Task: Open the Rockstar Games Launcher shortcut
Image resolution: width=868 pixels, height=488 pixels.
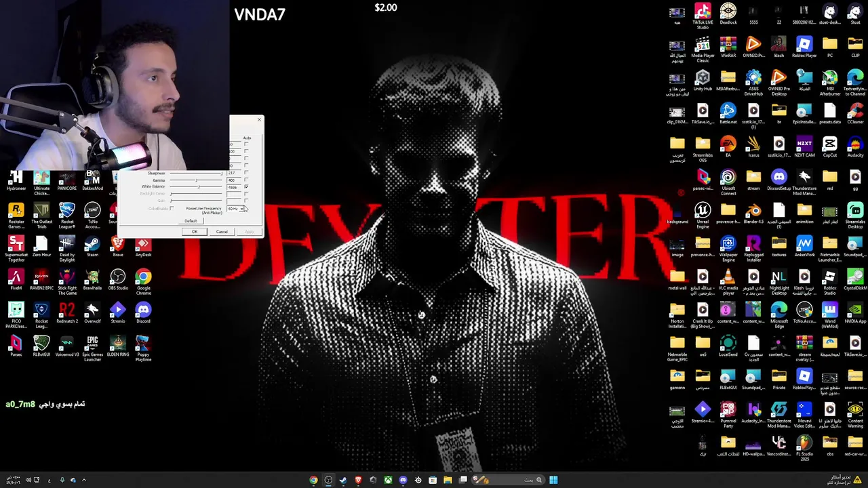Action: (x=16, y=216)
